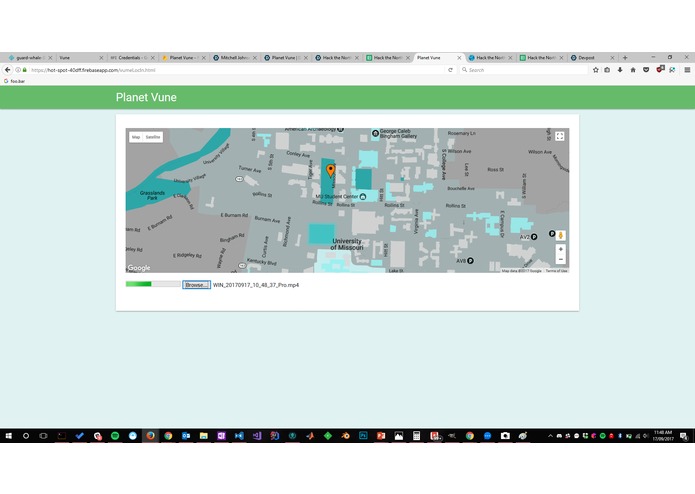
Task: Open PowerPoint from the taskbar
Action: tap(381, 436)
